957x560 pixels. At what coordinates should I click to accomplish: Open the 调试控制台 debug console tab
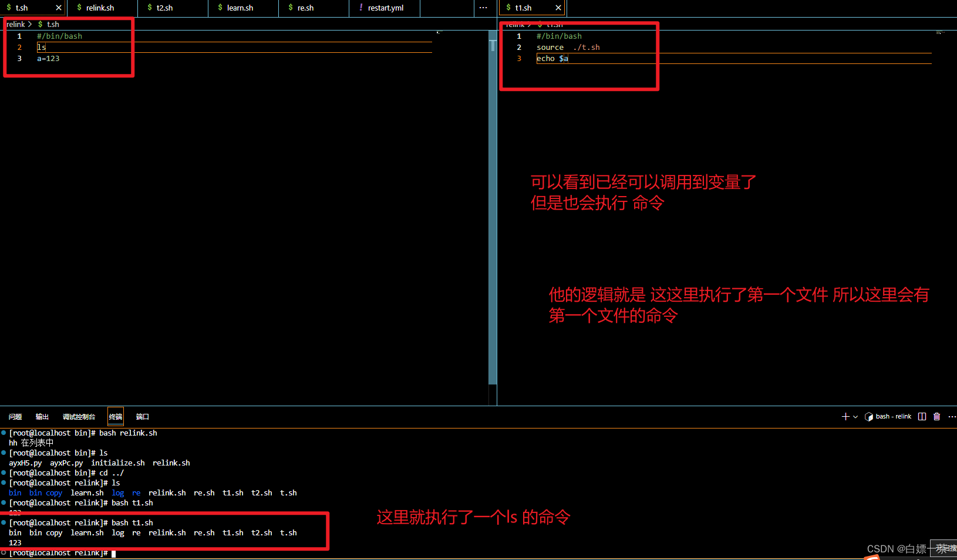(x=79, y=417)
